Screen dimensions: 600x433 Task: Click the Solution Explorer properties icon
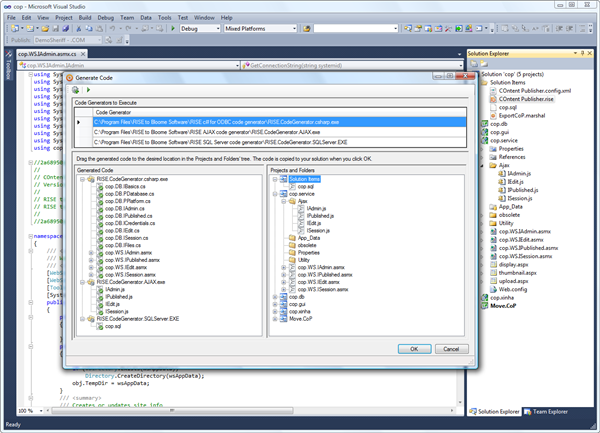pyautogui.click(x=474, y=63)
